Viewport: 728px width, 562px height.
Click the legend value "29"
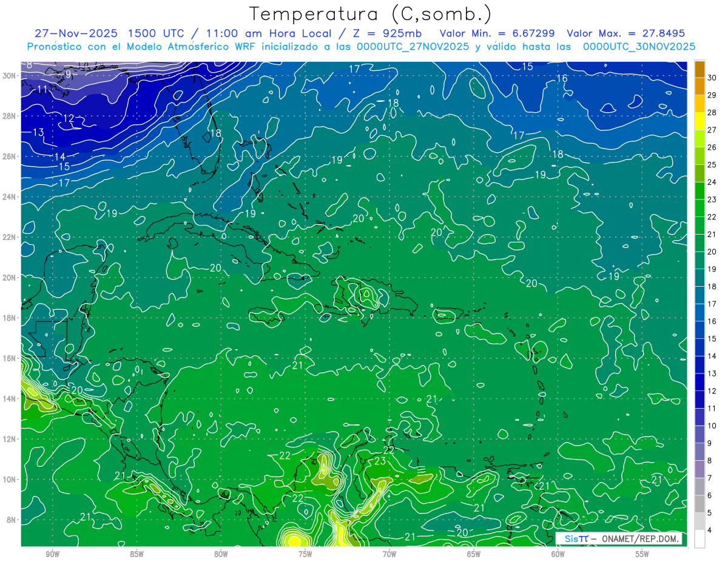coord(712,95)
